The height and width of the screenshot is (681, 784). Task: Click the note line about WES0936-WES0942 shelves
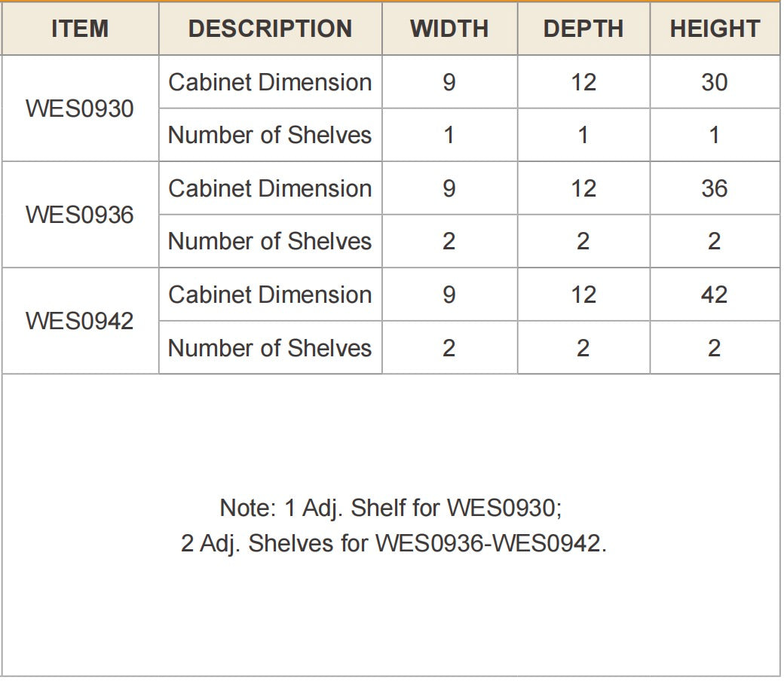click(x=394, y=544)
